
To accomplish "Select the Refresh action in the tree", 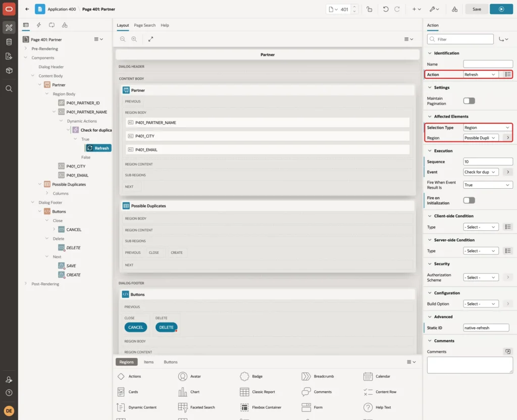I will (98, 148).
